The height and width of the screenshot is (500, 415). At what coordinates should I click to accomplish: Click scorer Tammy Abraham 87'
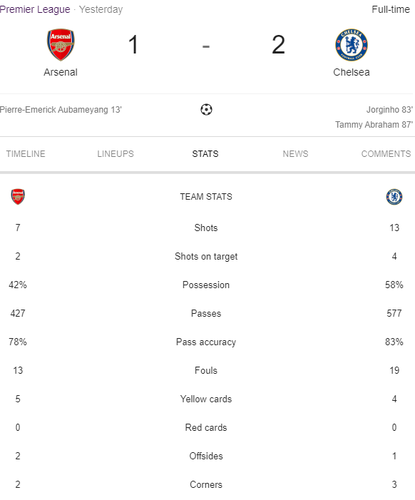(x=374, y=125)
